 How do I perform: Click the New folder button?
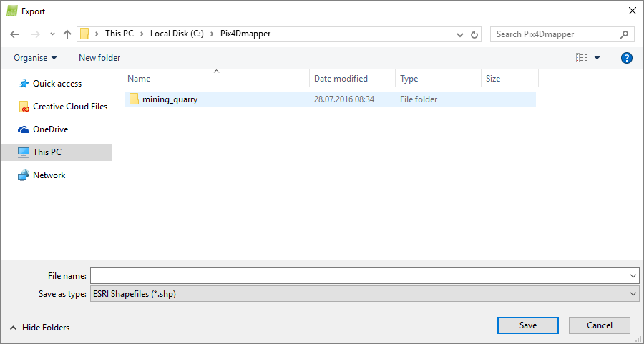click(99, 58)
